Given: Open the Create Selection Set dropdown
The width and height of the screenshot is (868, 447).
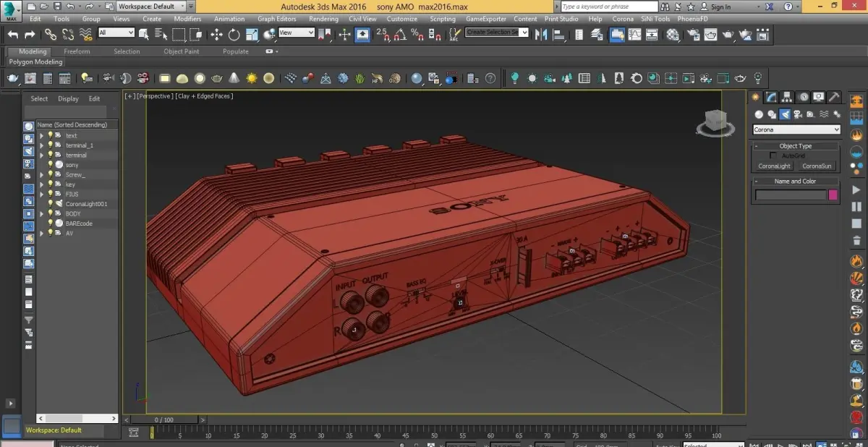Looking at the screenshot, I should [497, 33].
